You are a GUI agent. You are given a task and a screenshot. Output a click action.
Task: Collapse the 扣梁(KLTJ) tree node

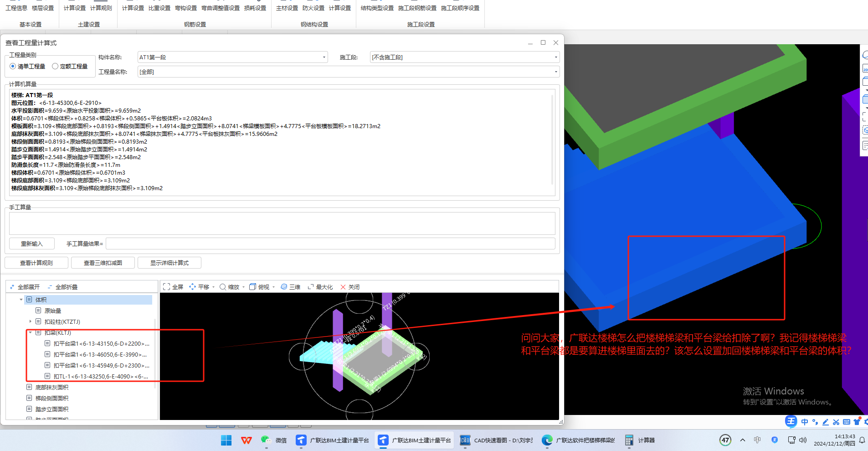31,332
